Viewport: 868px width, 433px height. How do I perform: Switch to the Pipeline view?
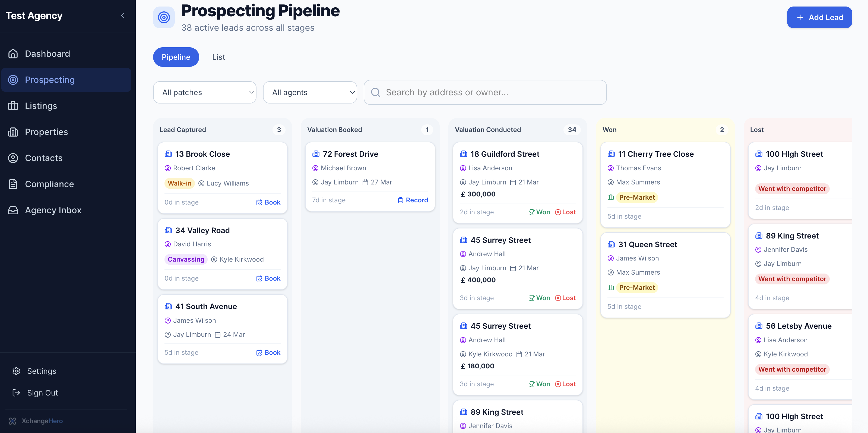pos(176,57)
